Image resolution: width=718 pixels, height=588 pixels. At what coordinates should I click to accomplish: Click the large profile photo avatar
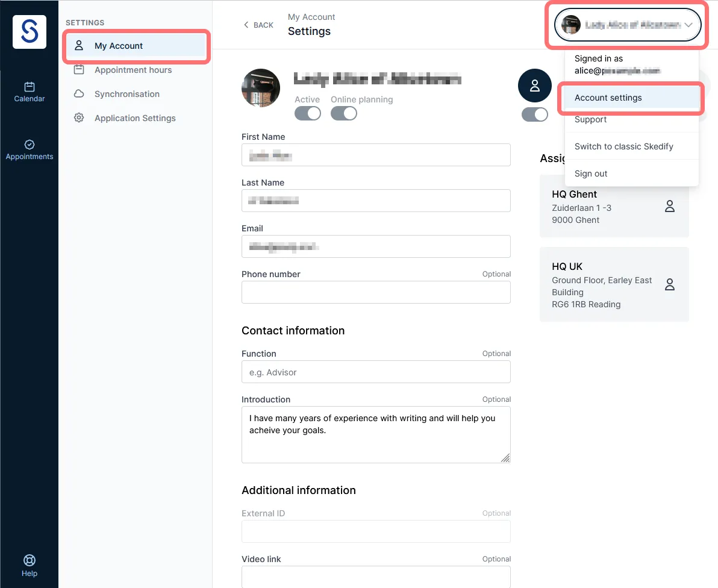pos(261,88)
